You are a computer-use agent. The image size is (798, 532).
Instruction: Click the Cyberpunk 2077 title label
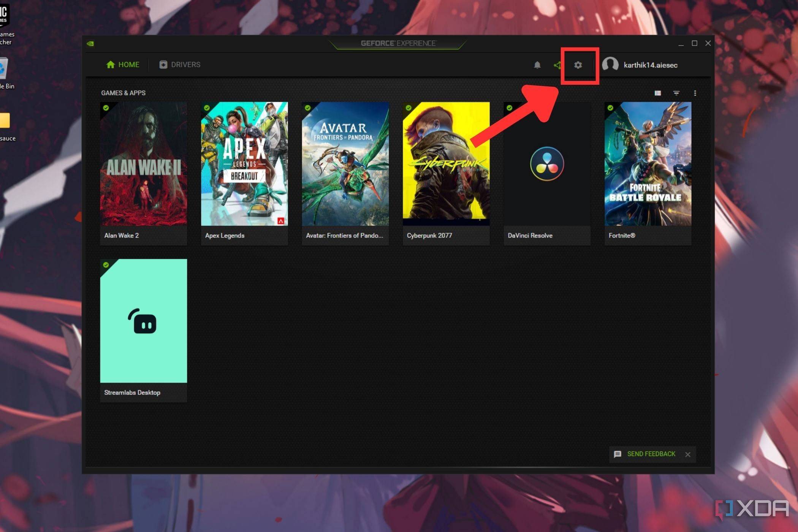429,236
